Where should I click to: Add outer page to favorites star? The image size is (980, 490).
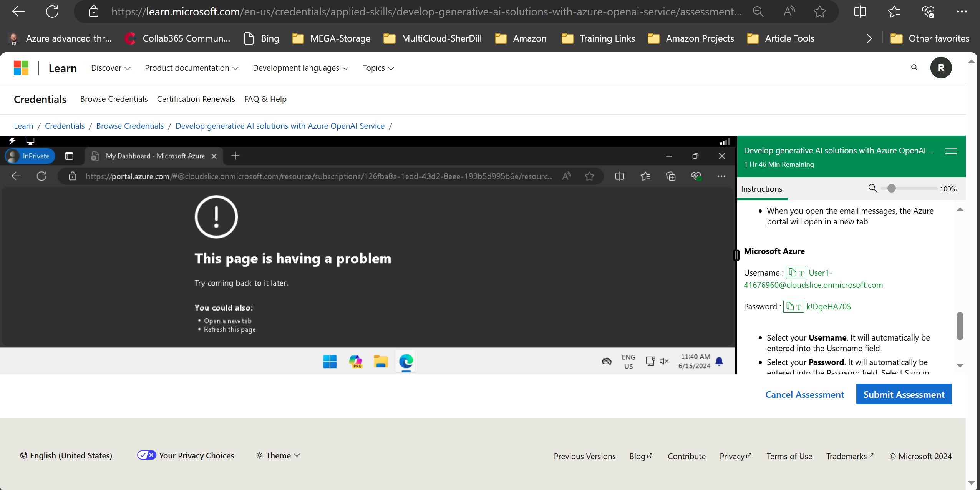(x=820, y=12)
